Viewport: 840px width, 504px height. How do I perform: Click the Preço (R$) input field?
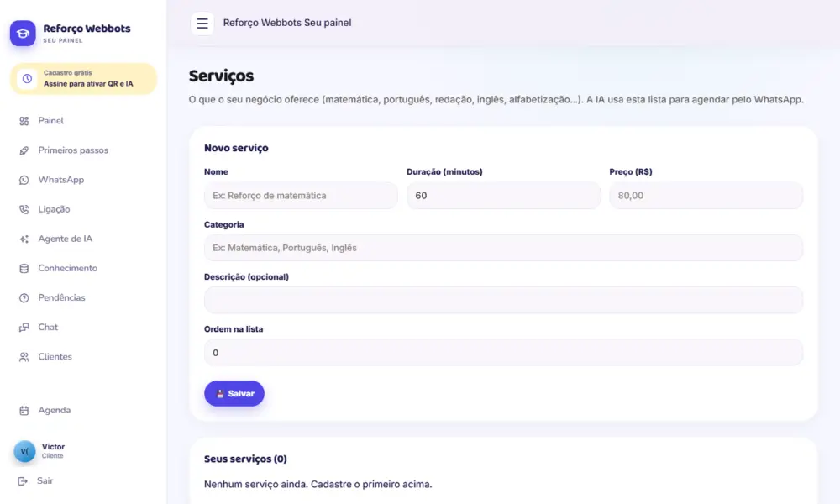pyautogui.click(x=706, y=196)
